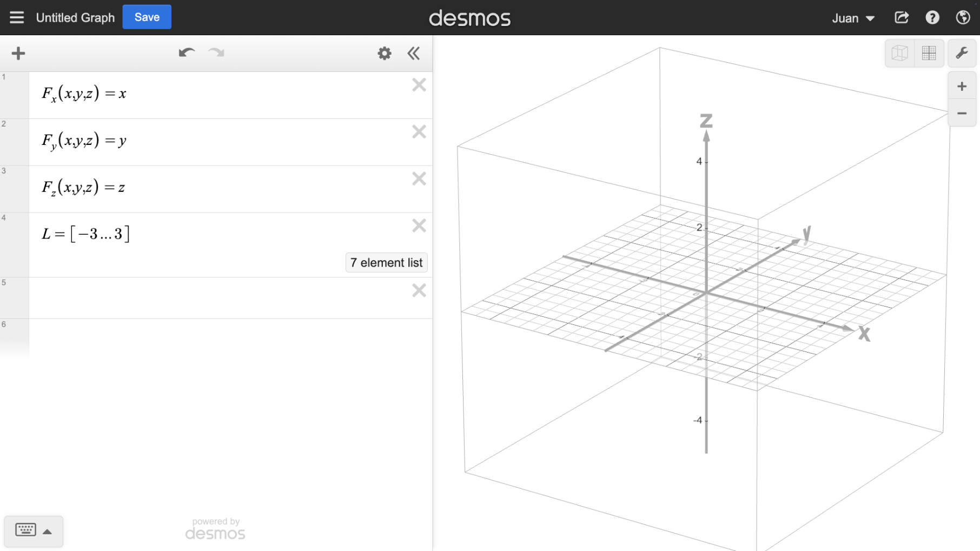Click the add item plus icon
This screenshot has width=980, height=551.
coord(18,53)
